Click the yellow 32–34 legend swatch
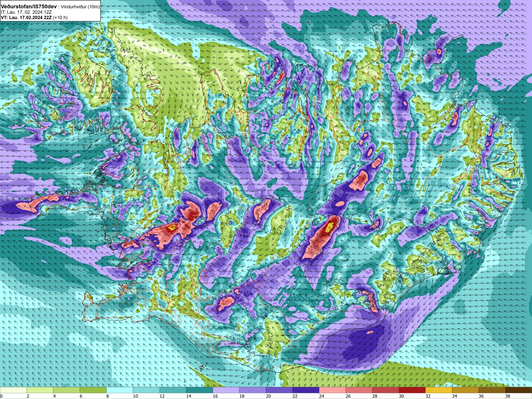 point(439,391)
